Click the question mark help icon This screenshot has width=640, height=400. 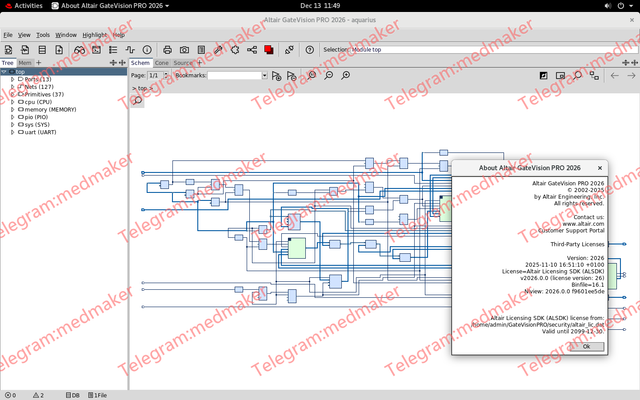(x=310, y=50)
